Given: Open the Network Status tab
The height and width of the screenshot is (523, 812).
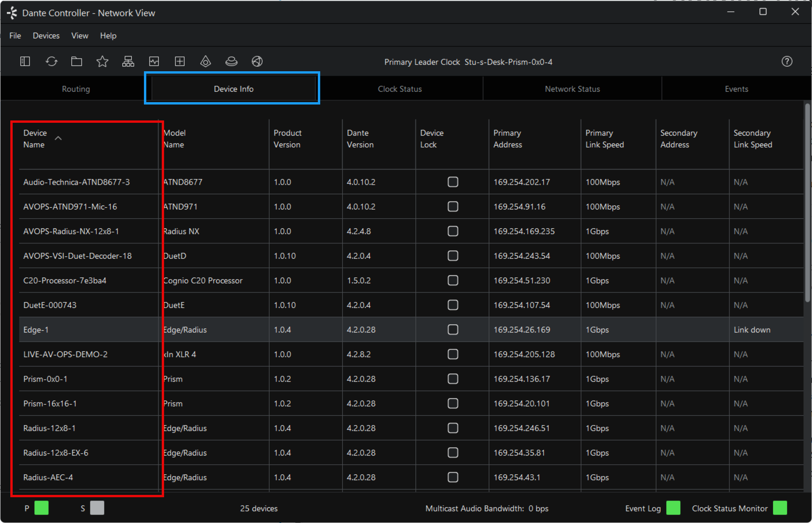Looking at the screenshot, I should click(x=572, y=89).
